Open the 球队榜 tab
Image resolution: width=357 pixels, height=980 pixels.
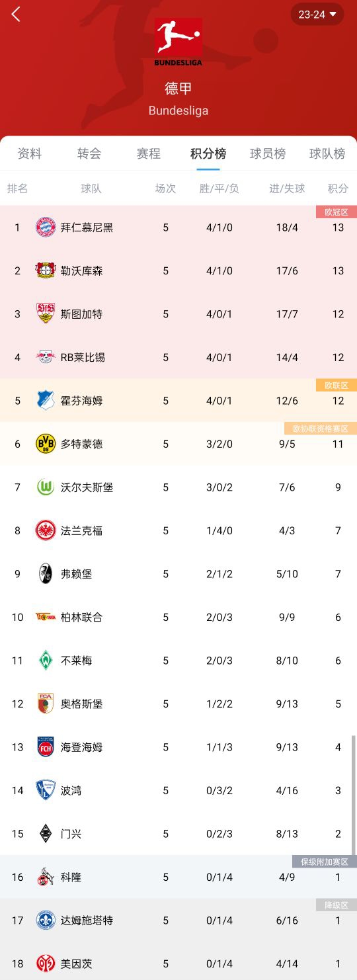[327, 153]
